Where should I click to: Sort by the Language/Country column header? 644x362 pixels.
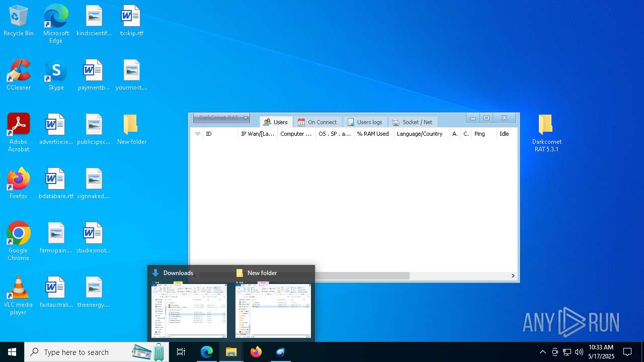pos(422,134)
